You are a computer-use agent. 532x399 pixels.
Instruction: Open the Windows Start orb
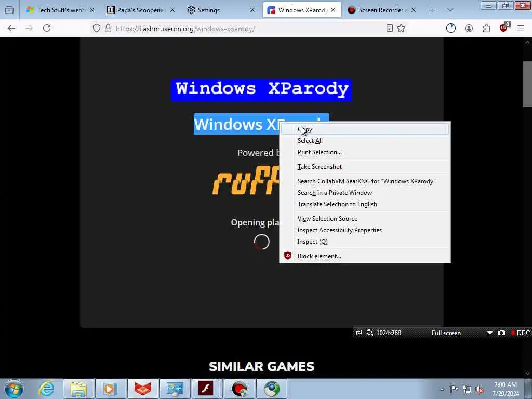14,389
